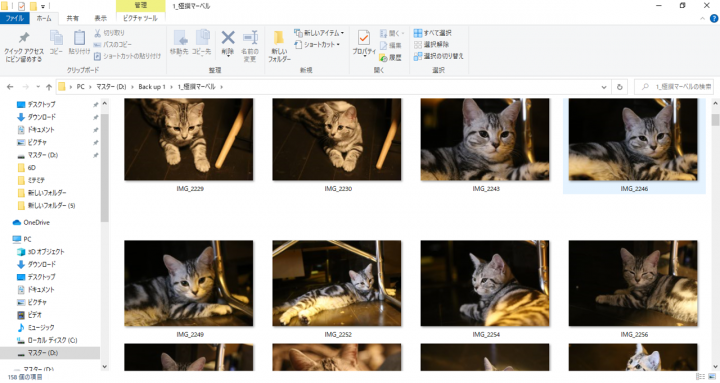Open the Picture Tools (ピクチャ ツール) tab

[141, 18]
